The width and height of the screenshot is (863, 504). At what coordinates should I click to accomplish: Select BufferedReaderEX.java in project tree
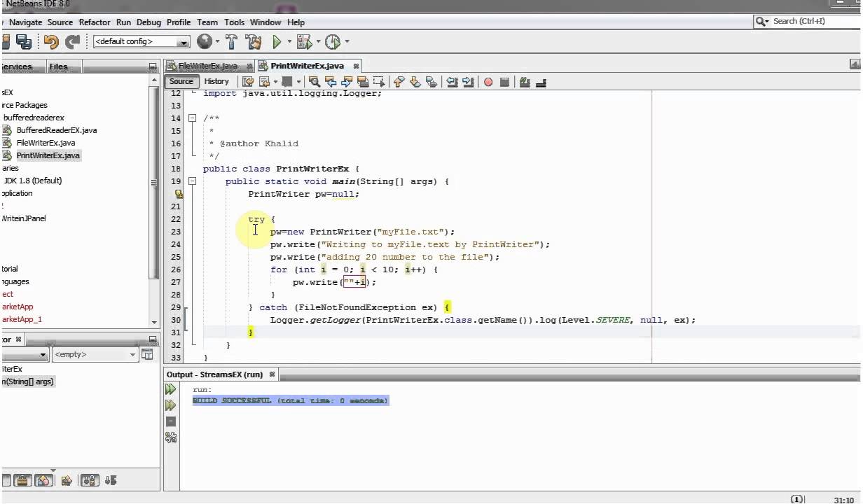57,130
